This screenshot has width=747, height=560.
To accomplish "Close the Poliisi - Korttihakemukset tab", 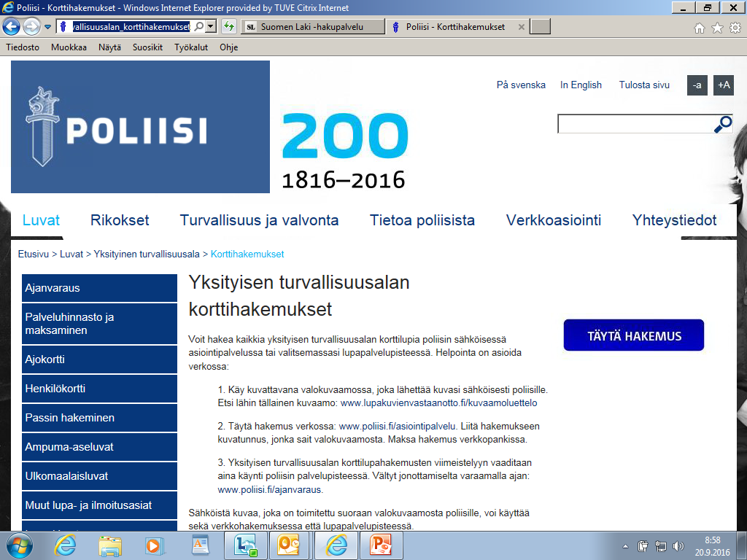I will click(521, 27).
